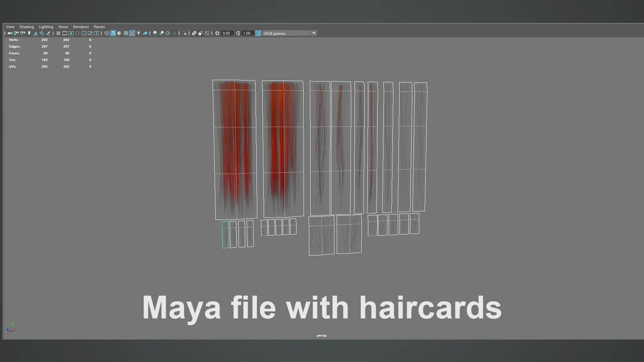Open the camera attributes icon
Viewport: 644px width, 362px height.
click(23, 33)
